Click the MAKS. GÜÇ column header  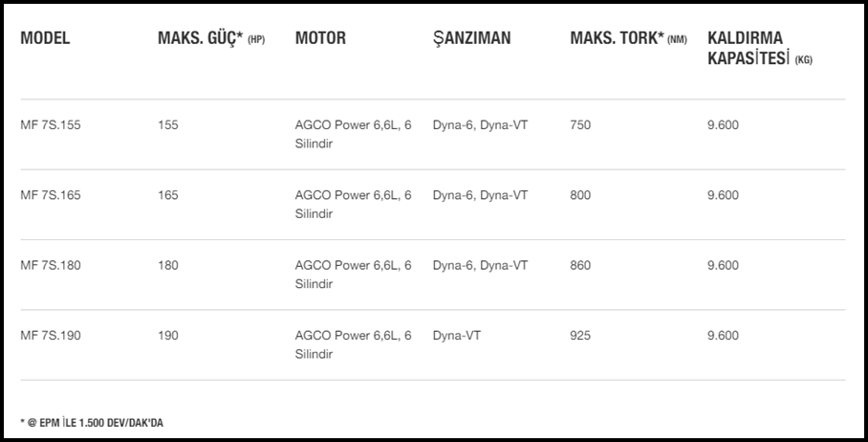click(210, 39)
